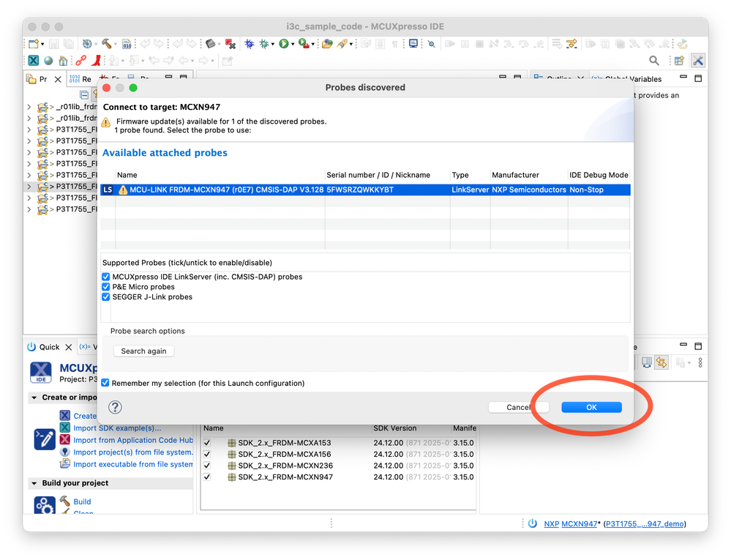Viewport: 731px width, 560px height.
Task: Click the MCXN947 status bar link
Action: point(579,523)
